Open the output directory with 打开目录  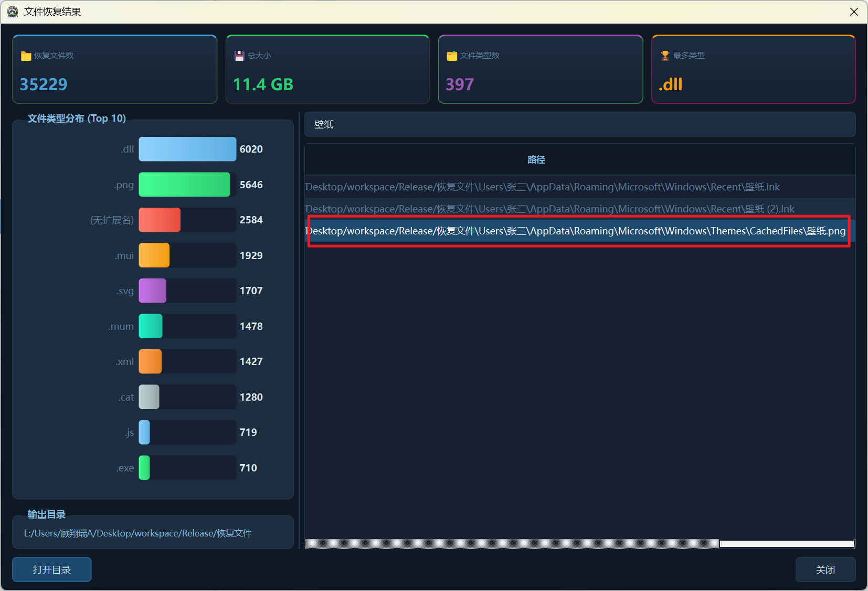tap(51, 569)
